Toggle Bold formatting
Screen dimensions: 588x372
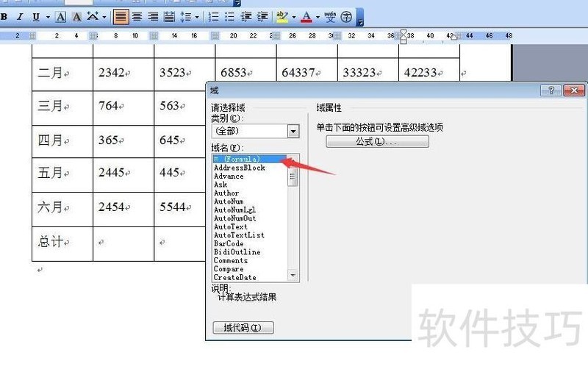pos(4,17)
